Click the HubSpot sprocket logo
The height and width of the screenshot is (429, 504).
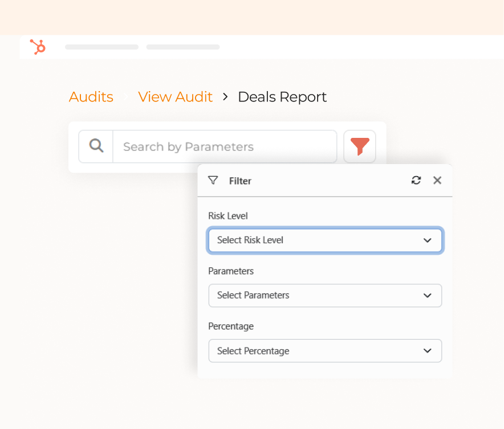click(38, 47)
